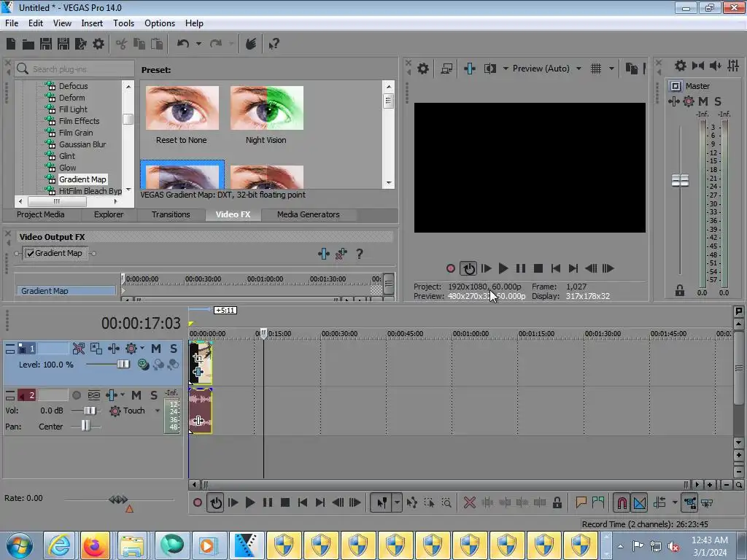This screenshot has width=747, height=560.
Task: Click the Cut scissors icon
Action: click(122, 44)
